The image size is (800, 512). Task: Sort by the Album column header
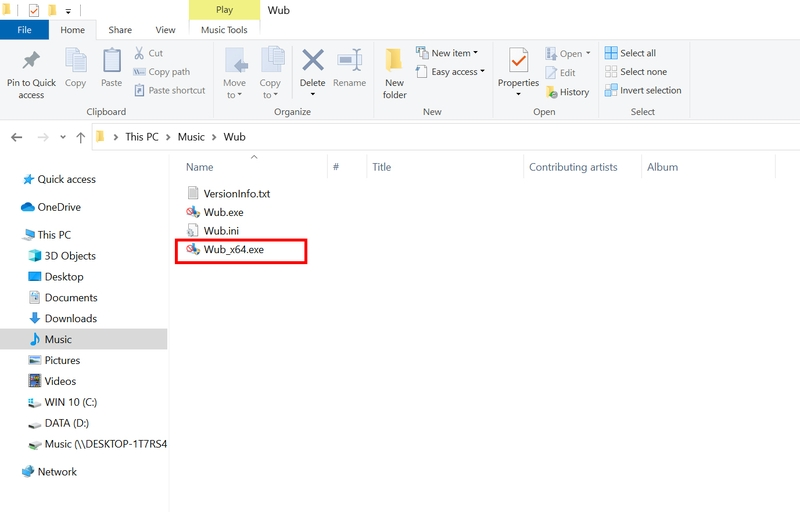tap(662, 167)
